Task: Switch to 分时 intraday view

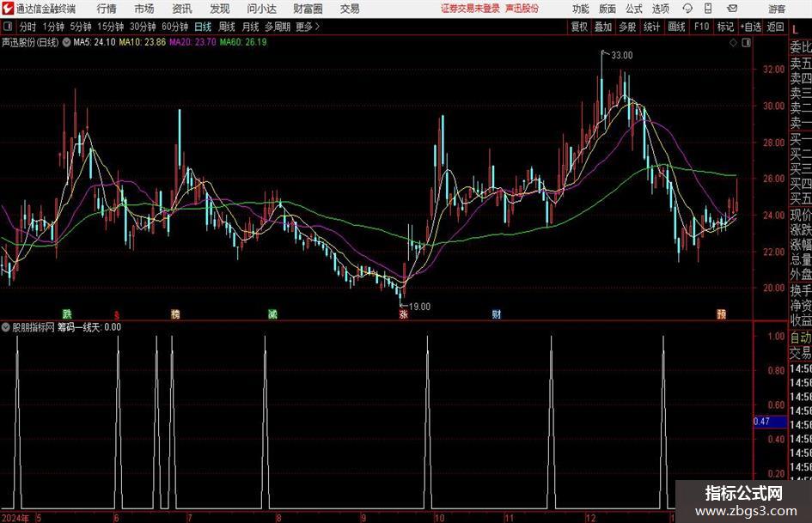Action: pos(28,27)
